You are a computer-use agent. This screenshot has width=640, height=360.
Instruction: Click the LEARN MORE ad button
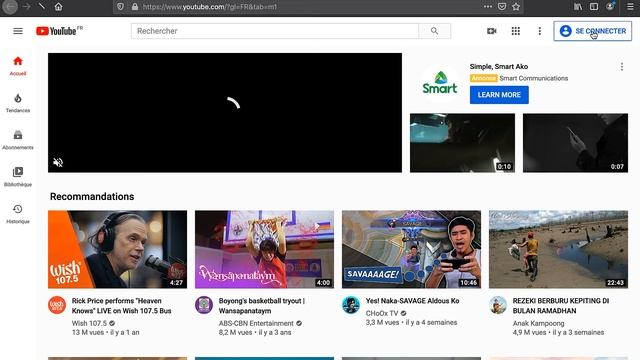[x=499, y=95]
